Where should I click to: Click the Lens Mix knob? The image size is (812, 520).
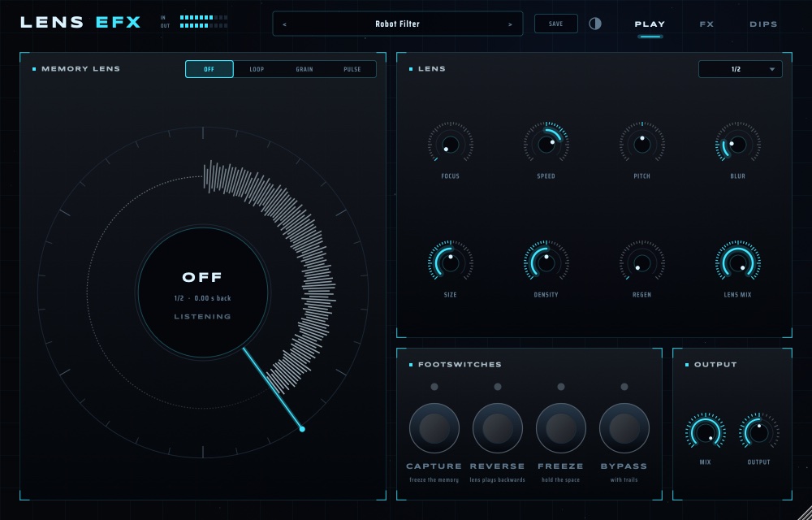738,263
